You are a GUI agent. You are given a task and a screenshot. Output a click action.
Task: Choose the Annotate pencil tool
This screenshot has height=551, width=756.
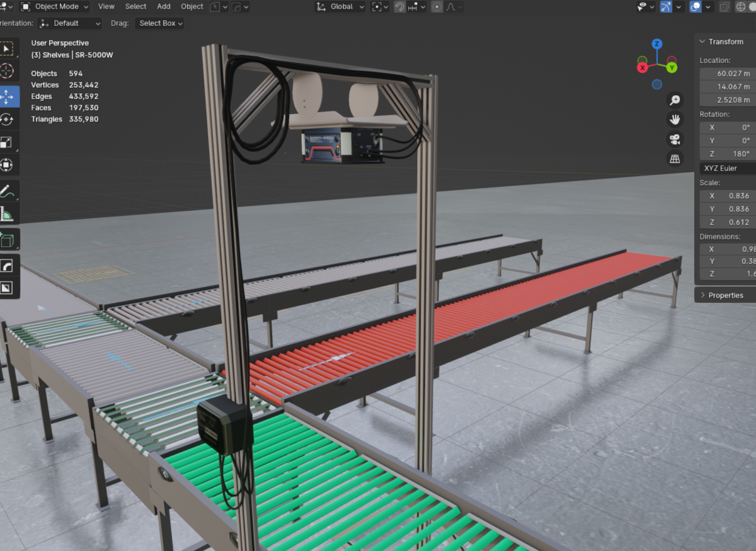[7, 190]
